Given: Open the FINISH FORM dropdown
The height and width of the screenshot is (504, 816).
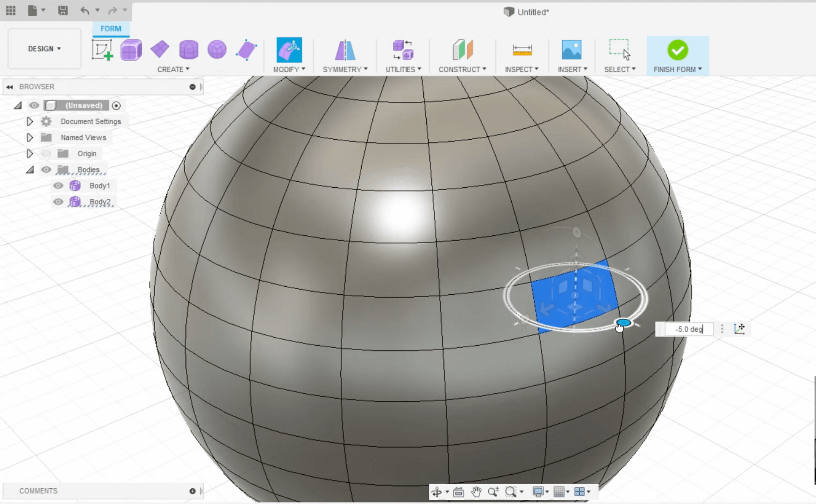Looking at the screenshot, I should [x=678, y=69].
